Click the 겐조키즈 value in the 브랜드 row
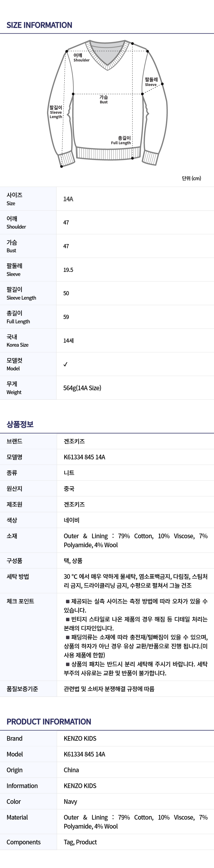 (x=74, y=441)
